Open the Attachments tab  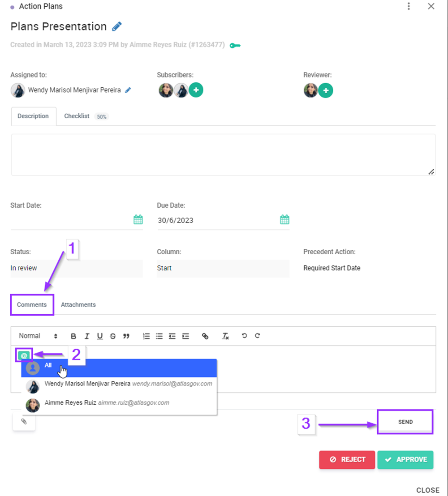pos(78,304)
